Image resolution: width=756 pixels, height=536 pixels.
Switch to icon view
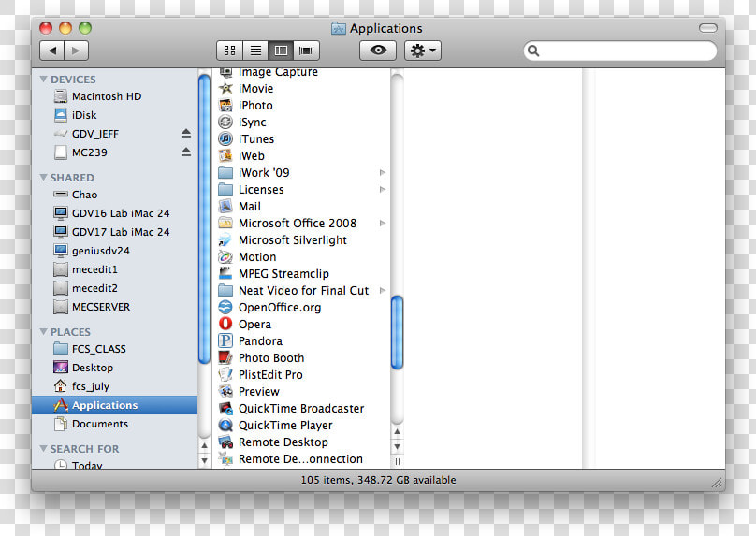click(x=230, y=51)
